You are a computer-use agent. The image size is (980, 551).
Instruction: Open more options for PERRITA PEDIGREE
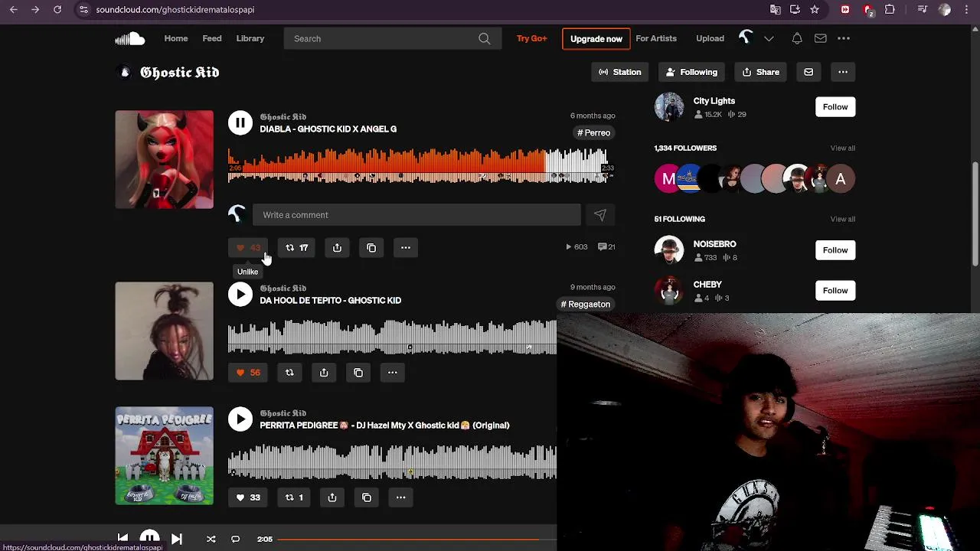pyautogui.click(x=400, y=497)
